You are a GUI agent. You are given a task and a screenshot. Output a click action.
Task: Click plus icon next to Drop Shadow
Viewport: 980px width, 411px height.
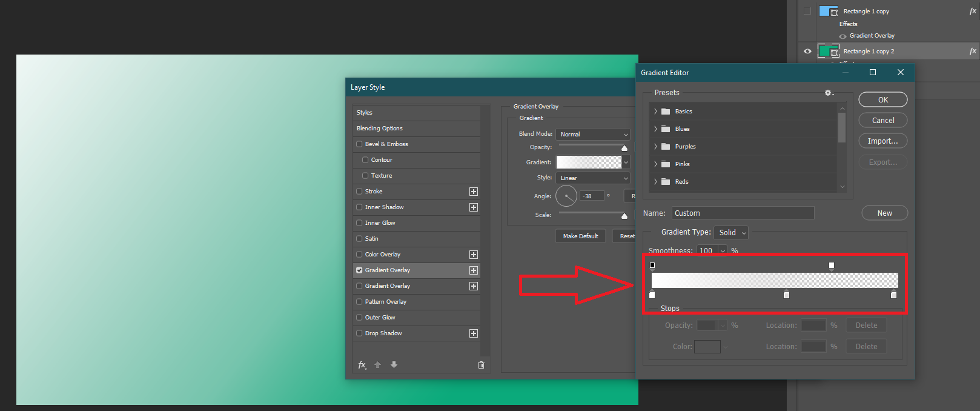click(474, 333)
